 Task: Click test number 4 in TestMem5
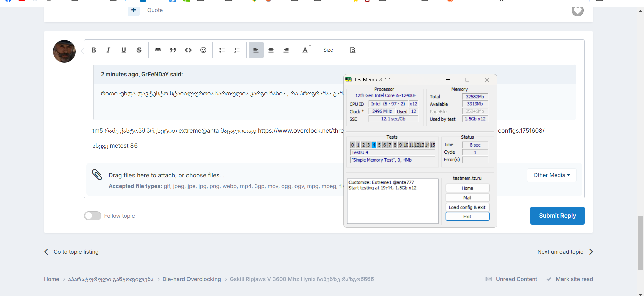pos(374,145)
